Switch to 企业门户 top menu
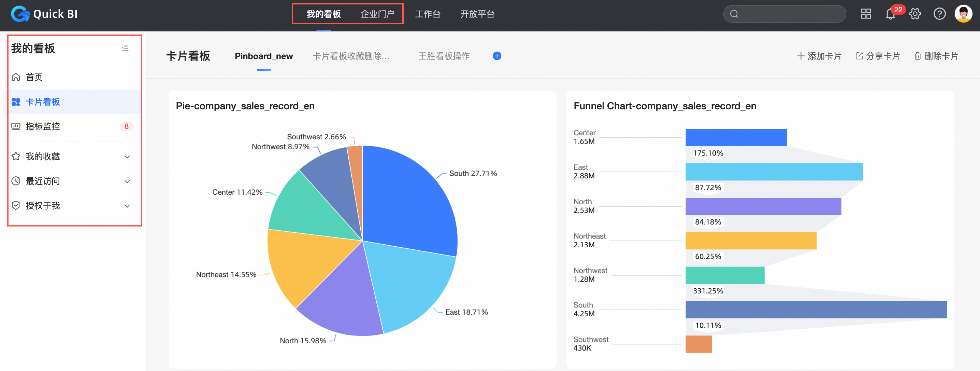The width and height of the screenshot is (980, 371). pyautogui.click(x=377, y=14)
